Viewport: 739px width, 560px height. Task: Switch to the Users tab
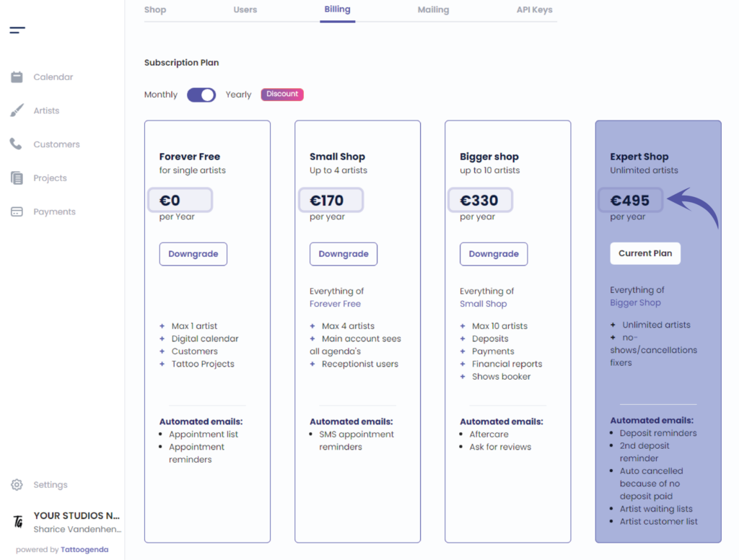click(x=245, y=9)
